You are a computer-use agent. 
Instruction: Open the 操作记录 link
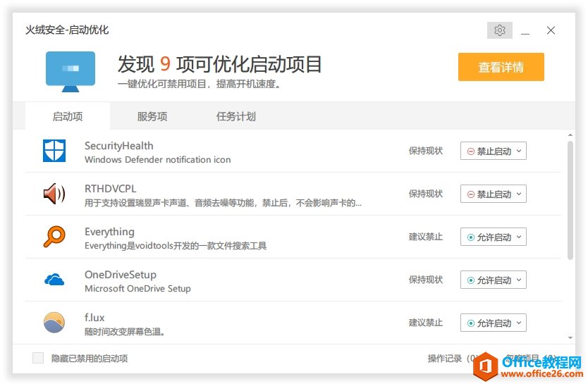point(452,359)
